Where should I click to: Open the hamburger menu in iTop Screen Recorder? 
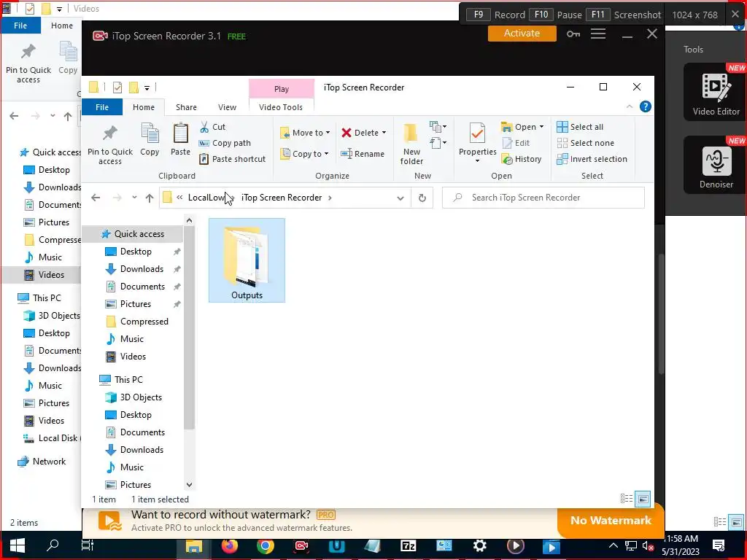click(x=598, y=34)
